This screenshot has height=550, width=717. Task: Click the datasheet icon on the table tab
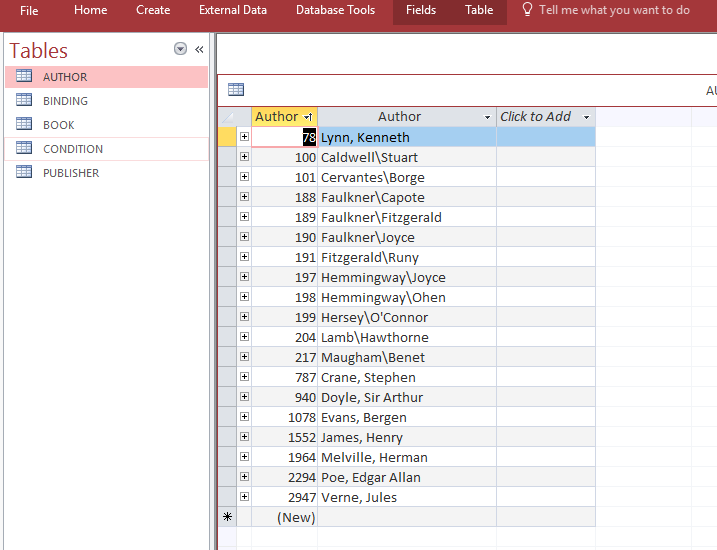pyautogui.click(x=236, y=90)
